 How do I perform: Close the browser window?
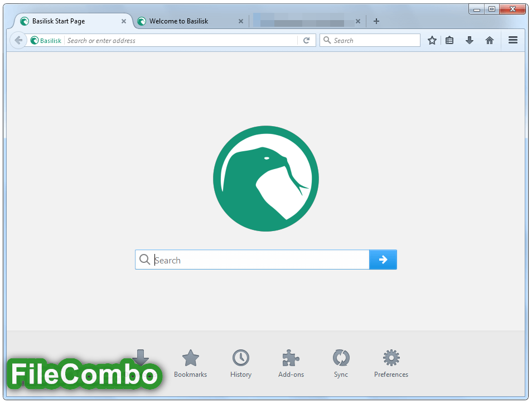pyautogui.click(x=512, y=9)
